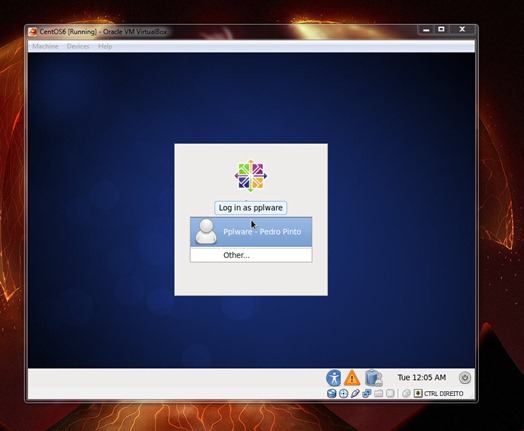This screenshot has width=524, height=431.
Task: Open the accessibility preferences icon
Action: coord(334,378)
